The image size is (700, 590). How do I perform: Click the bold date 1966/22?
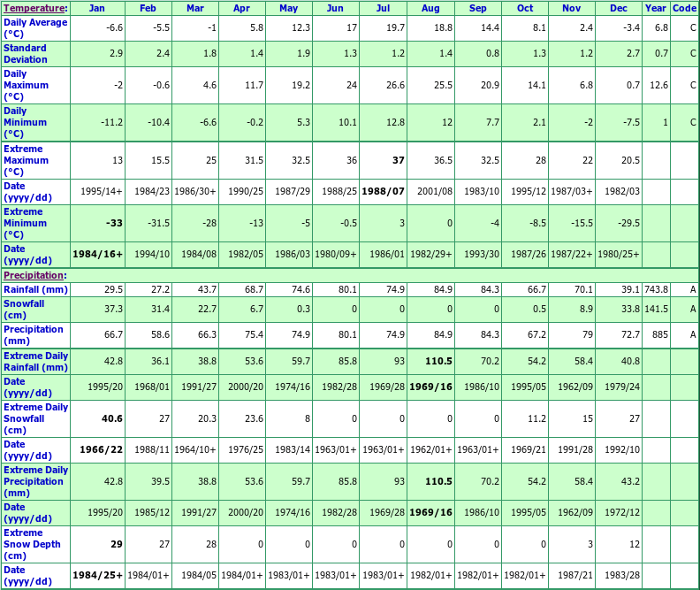[x=101, y=449]
